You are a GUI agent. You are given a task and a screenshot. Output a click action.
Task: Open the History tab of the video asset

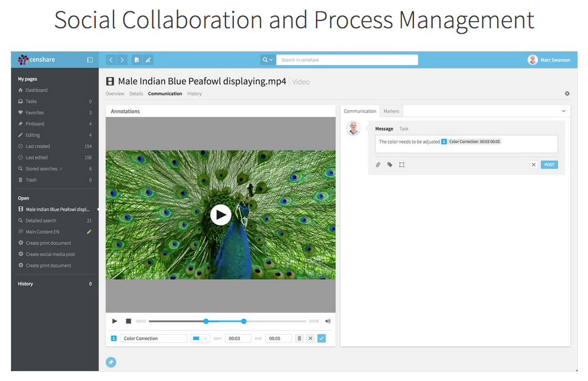tap(194, 94)
